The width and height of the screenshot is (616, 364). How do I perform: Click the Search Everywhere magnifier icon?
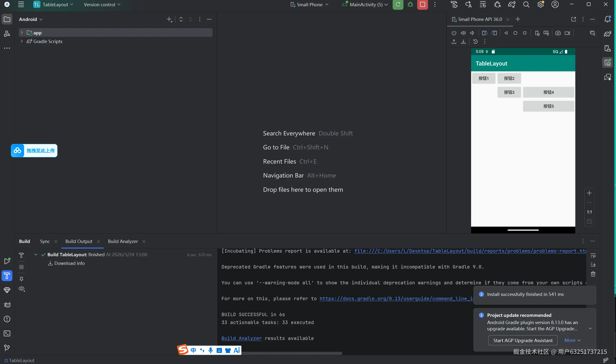(x=526, y=5)
